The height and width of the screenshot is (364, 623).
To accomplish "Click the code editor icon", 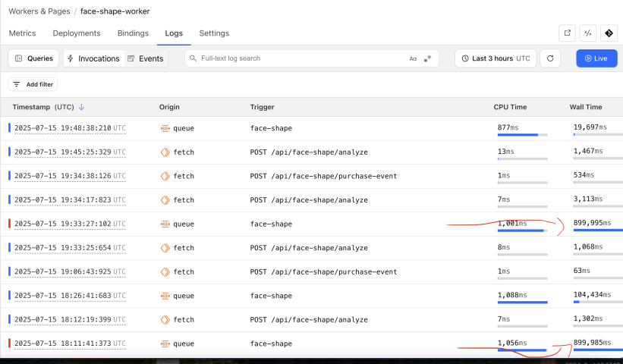I will [587, 33].
